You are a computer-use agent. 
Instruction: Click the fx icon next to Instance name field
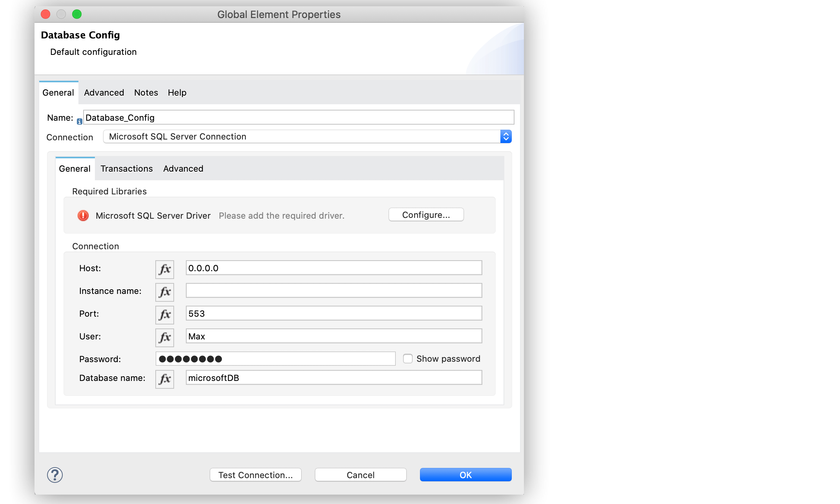pos(165,292)
